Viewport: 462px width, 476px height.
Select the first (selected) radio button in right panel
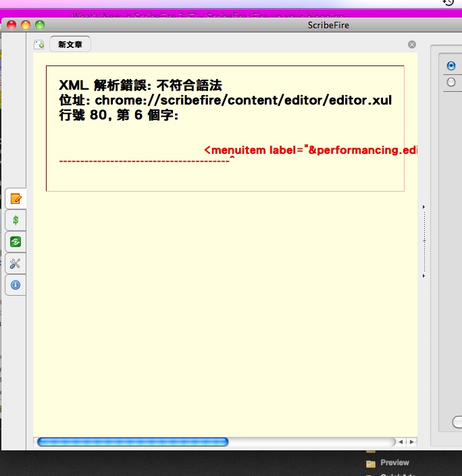pyautogui.click(x=451, y=65)
